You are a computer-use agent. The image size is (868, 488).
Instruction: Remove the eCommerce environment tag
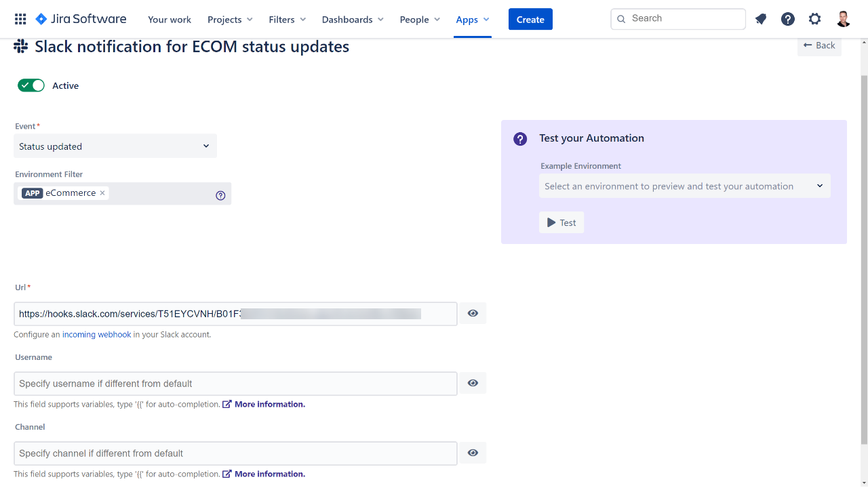click(x=102, y=193)
